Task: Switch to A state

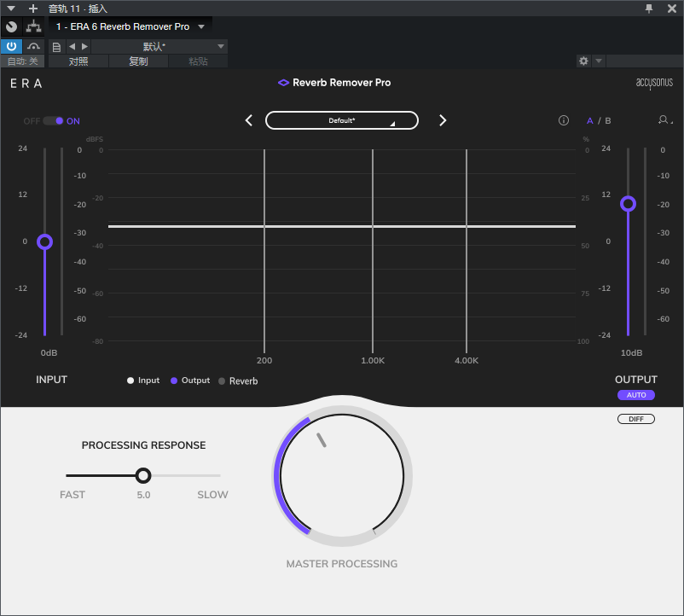Action: 590,121
